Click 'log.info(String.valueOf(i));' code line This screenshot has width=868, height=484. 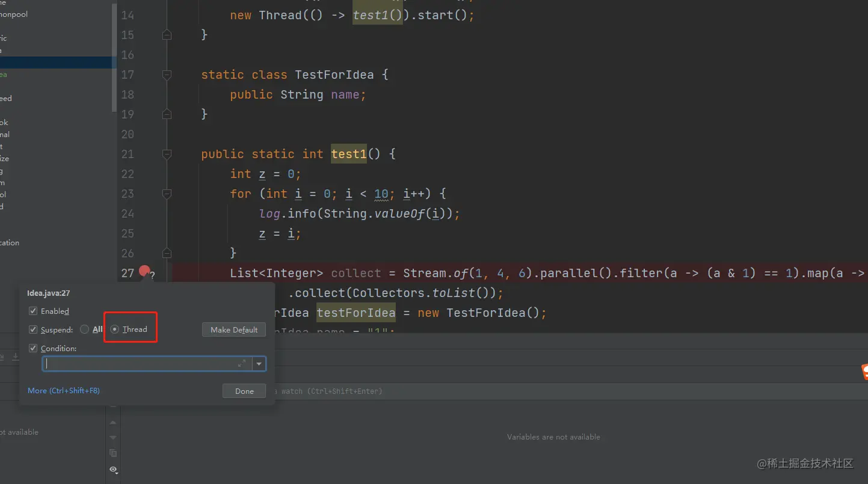pyautogui.click(x=360, y=213)
